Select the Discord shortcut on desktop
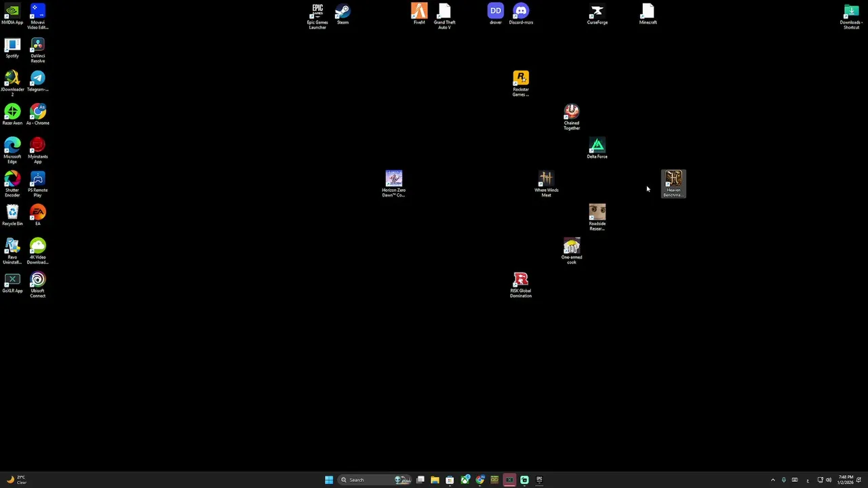This screenshot has height=488, width=868. click(521, 14)
